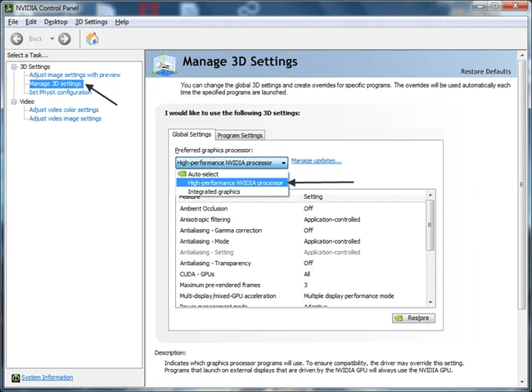
Task: Click the Manage 3D Settings header image
Action: 165,64
